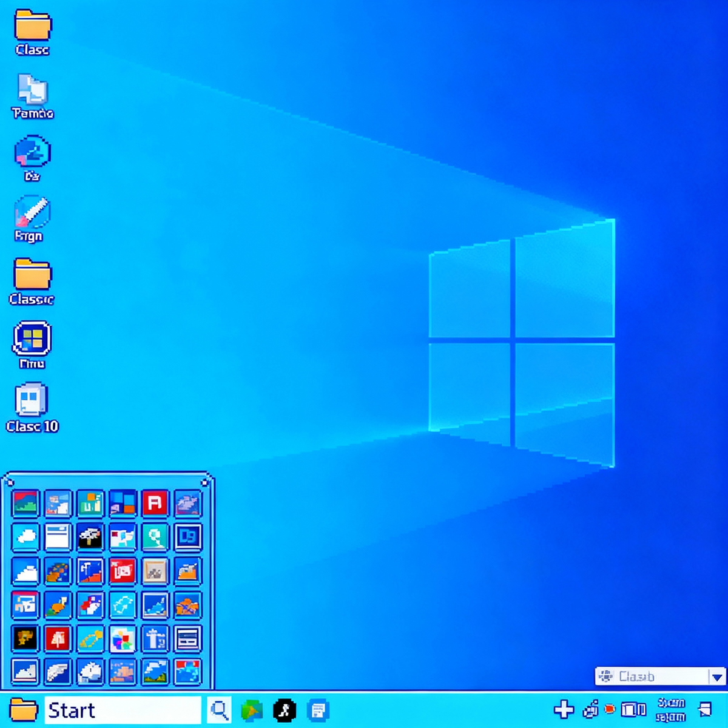Screen dimensions: 728x728
Task: Open the Clasc folder desktop icon
Action: pyautogui.click(x=33, y=32)
